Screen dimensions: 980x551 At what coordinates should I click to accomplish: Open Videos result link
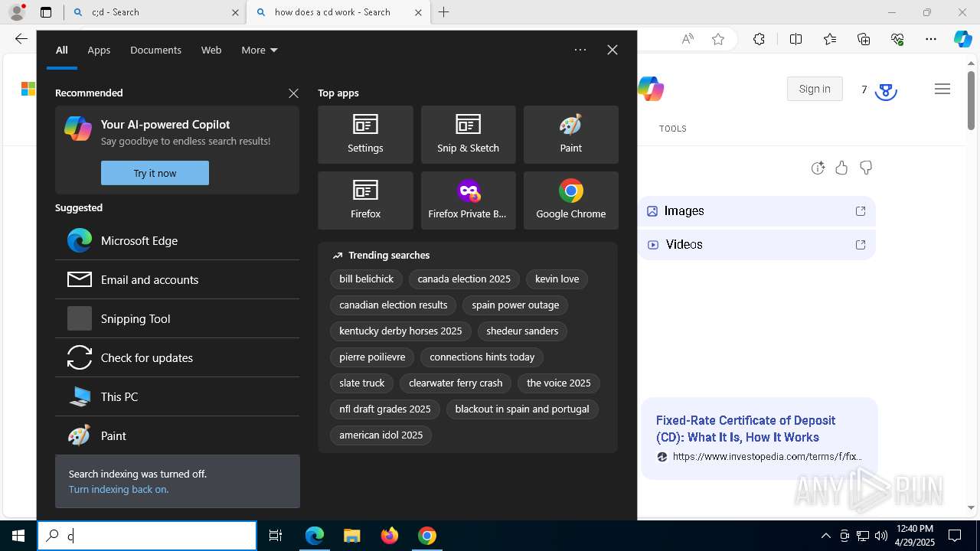tap(758, 245)
